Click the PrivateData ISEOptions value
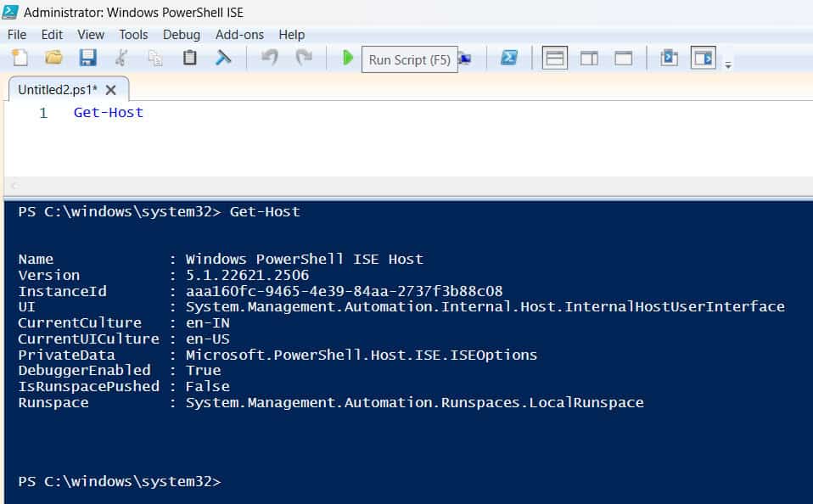 (x=362, y=355)
